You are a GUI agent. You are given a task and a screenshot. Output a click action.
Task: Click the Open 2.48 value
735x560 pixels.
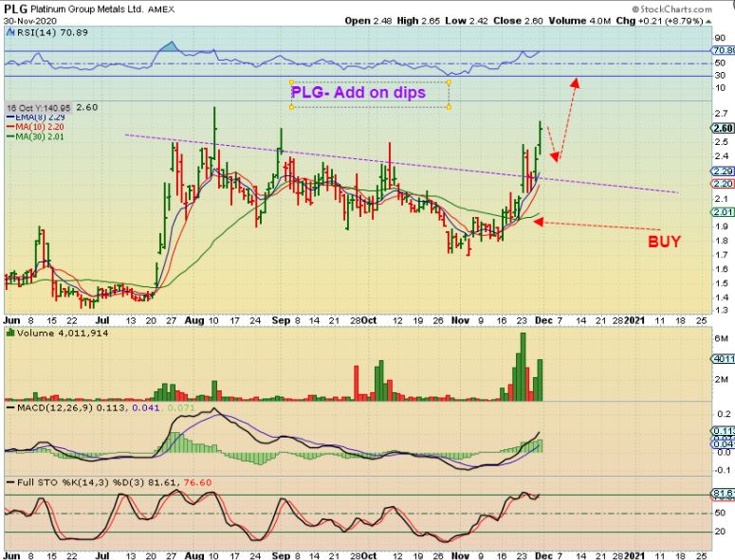click(368, 21)
